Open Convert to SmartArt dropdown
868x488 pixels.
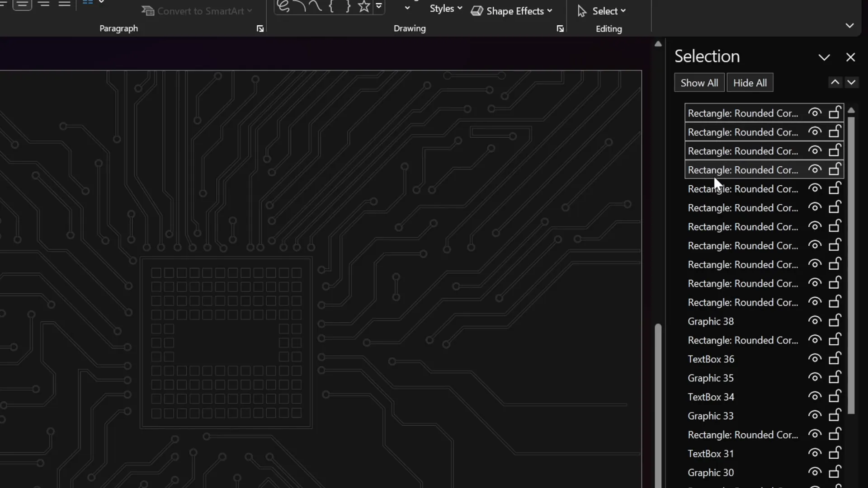point(196,11)
